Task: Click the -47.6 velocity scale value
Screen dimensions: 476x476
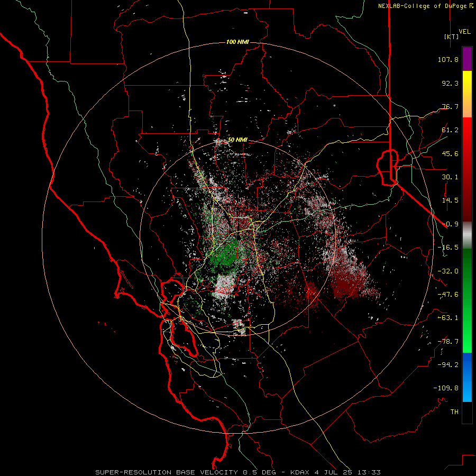Action: click(x=448, y=295)
